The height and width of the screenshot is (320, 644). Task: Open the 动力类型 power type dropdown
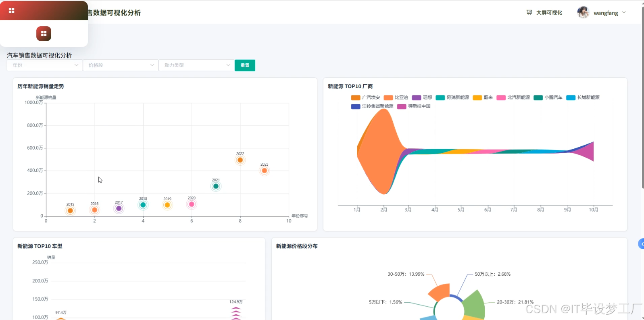click(x=196, y=65)
